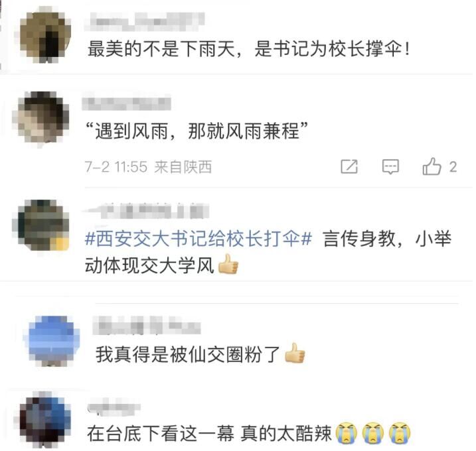Image resolution: width=476 pixels, height=451 pixels.
Task: Open the first commenter's pixelated avatar
Action: coord(46,34)
